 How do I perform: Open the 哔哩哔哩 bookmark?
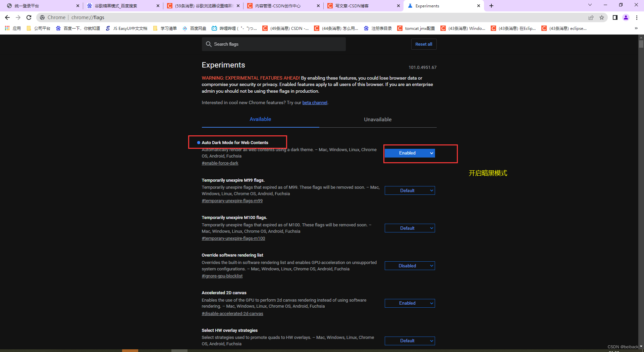pos(234,28)
